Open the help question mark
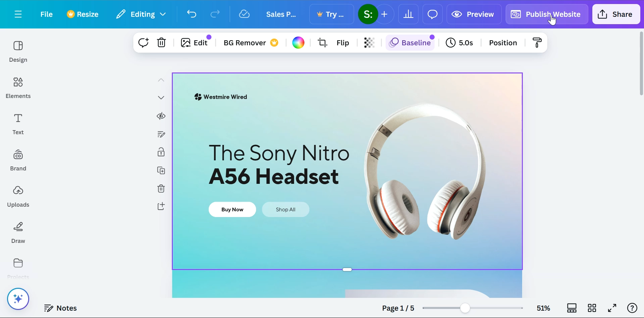This screenshot has height=318, width=644. tap(632, 308)
